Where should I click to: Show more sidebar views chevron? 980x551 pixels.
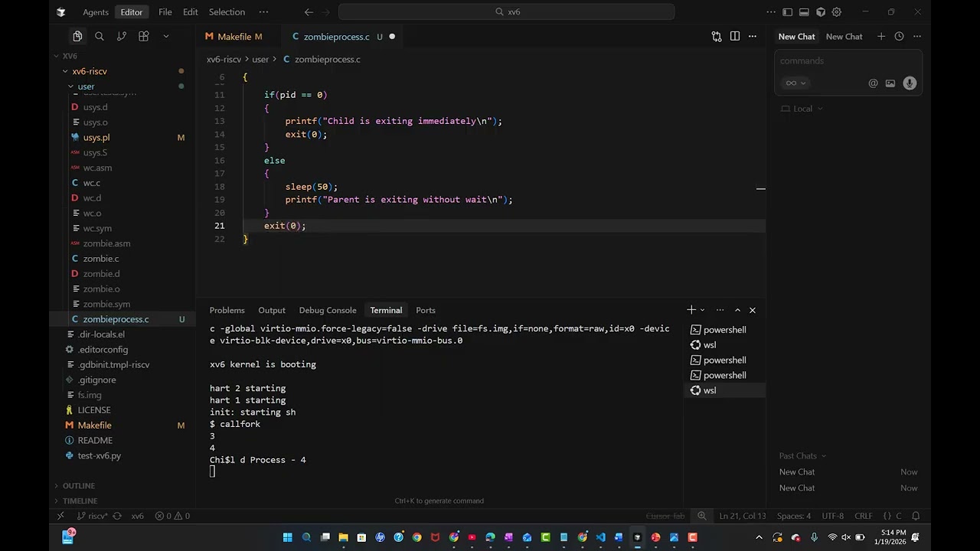(165, 36)
